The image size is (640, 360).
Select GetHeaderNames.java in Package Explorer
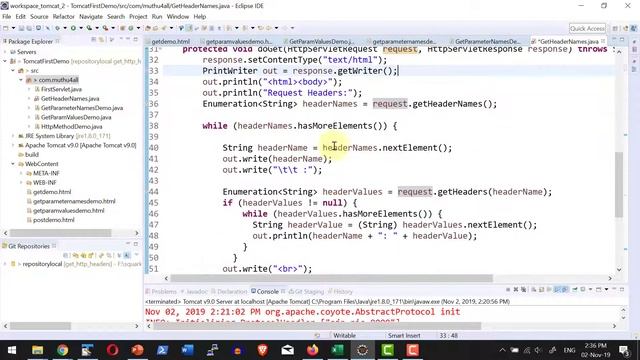click(70, 99)
